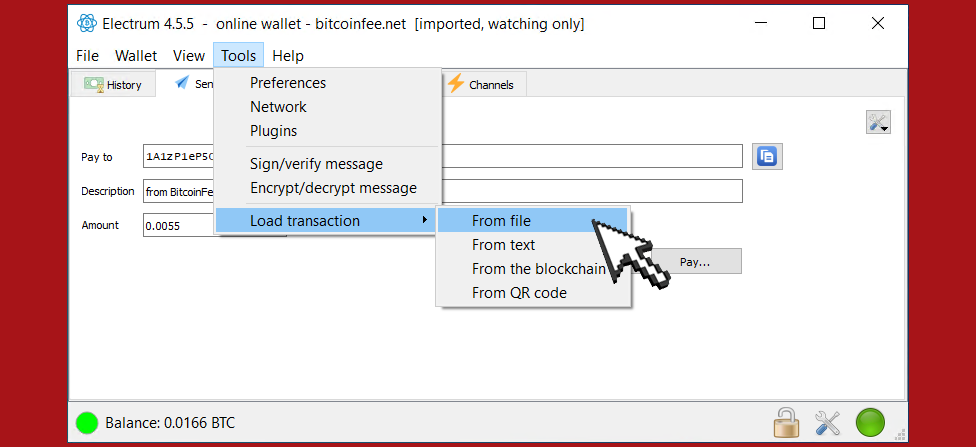
Task: Open preferences via the status bar tools icon
Action: coord(828,422)
